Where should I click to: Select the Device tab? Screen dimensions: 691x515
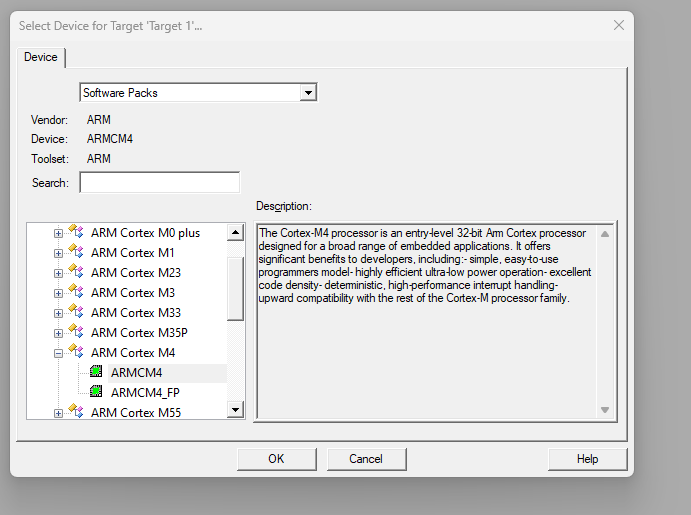pyautogui.click(x=41, y=57)
